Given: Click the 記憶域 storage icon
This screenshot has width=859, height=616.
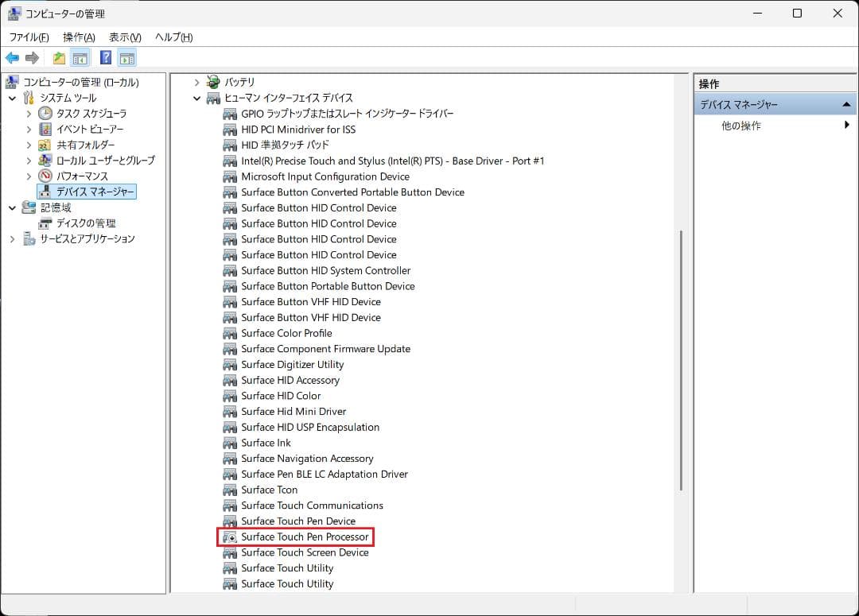Looking at the screenshot, I should (x=29, y=207).
